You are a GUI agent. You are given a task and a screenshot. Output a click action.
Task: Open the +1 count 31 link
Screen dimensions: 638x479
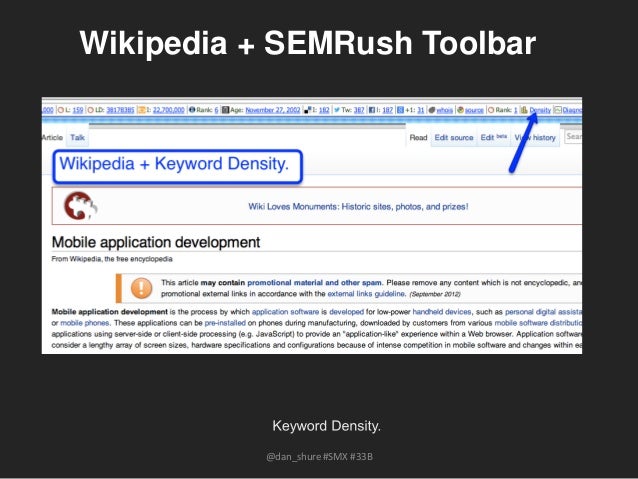pos(421,110)
